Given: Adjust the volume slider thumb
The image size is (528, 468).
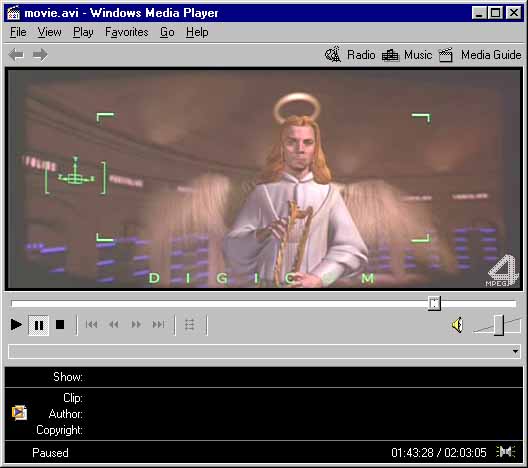Looking at the screenshot, I should coord(499,325).
